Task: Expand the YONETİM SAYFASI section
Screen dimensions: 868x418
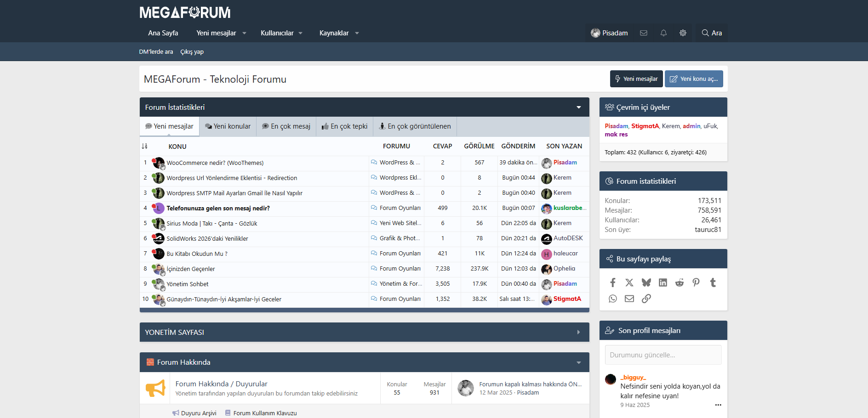Action: [578, 332]
